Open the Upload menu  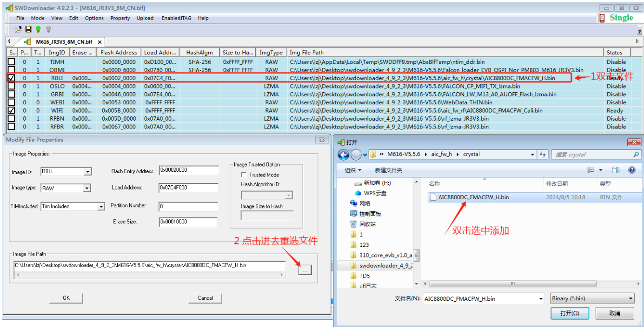pos(145,18)
